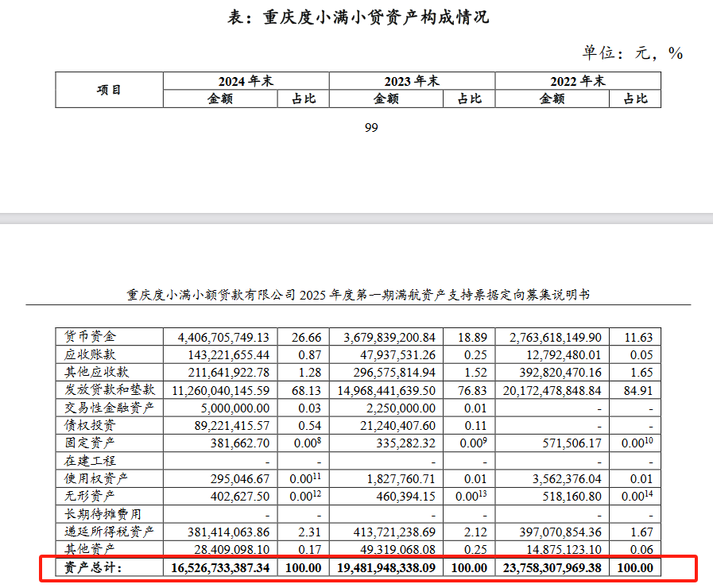Click the 占比 subheader under 2023 年末
Screen dimensions: 713x588
(x=469, y=99)
